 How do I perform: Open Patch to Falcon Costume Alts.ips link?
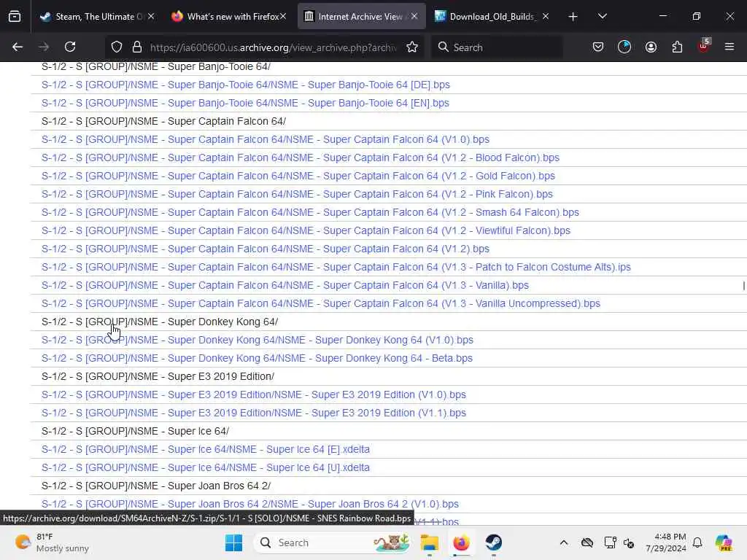point(336,267)
